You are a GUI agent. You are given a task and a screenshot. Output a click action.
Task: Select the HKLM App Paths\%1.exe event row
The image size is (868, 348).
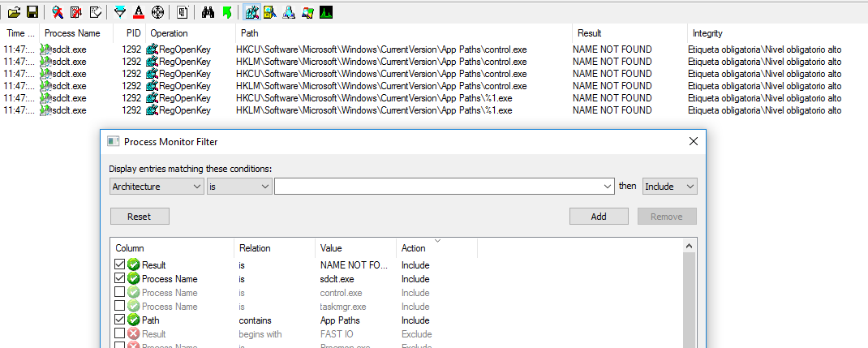tap(433, 110)
